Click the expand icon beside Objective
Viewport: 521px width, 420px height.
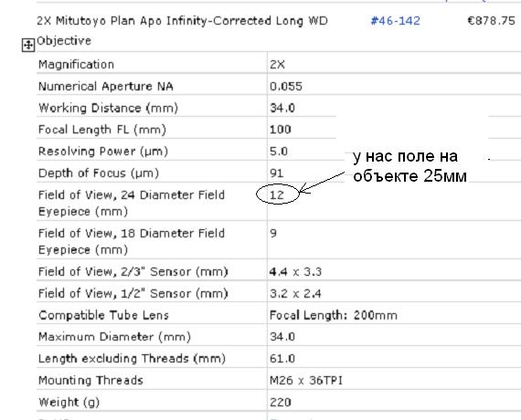tap(28, 45)
